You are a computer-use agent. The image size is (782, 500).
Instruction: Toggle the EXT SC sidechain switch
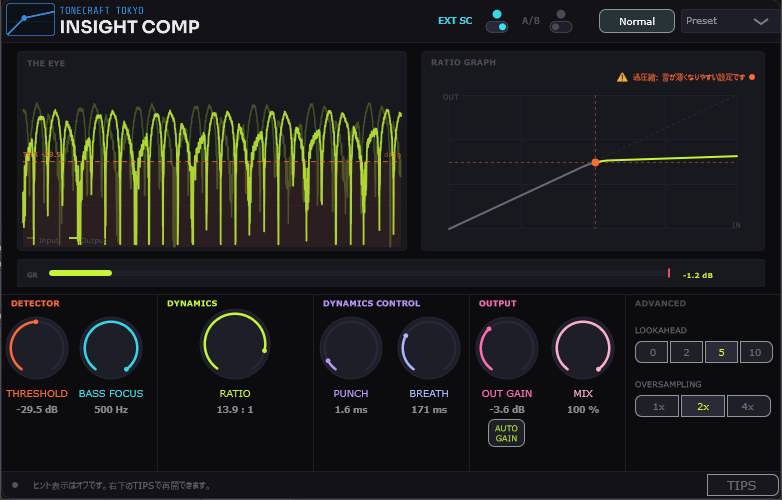(496, 21)
